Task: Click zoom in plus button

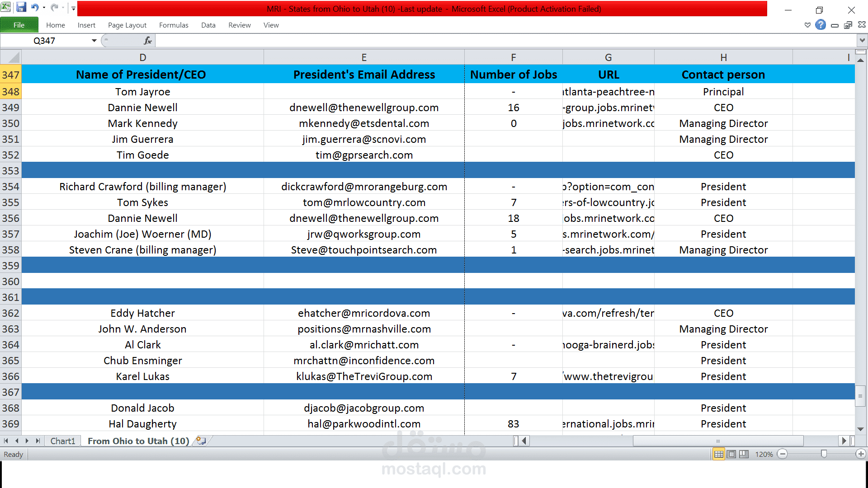Action: [861, 454]
